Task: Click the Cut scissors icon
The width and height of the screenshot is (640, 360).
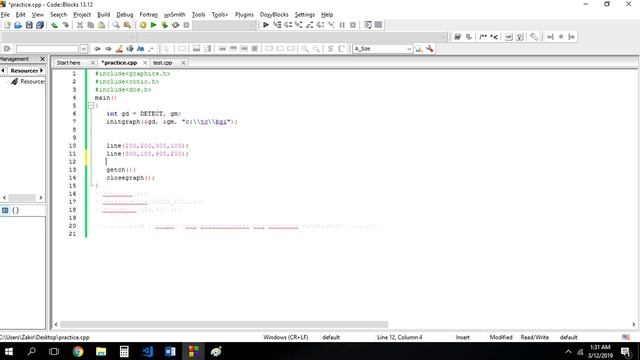Action: pos(80,25)
